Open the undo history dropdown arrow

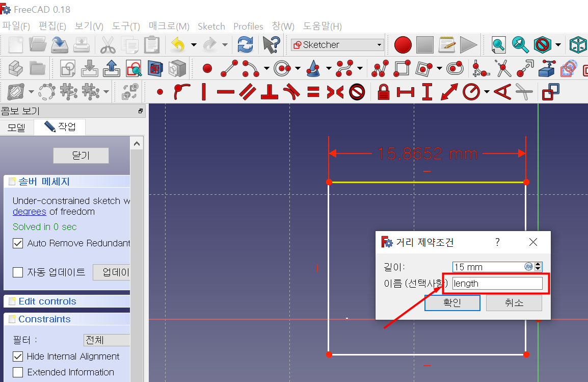194,45
